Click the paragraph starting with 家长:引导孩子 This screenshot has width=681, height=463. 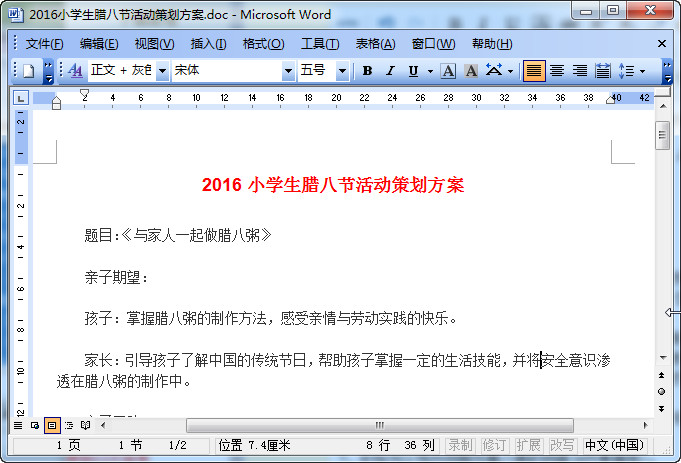334,370
